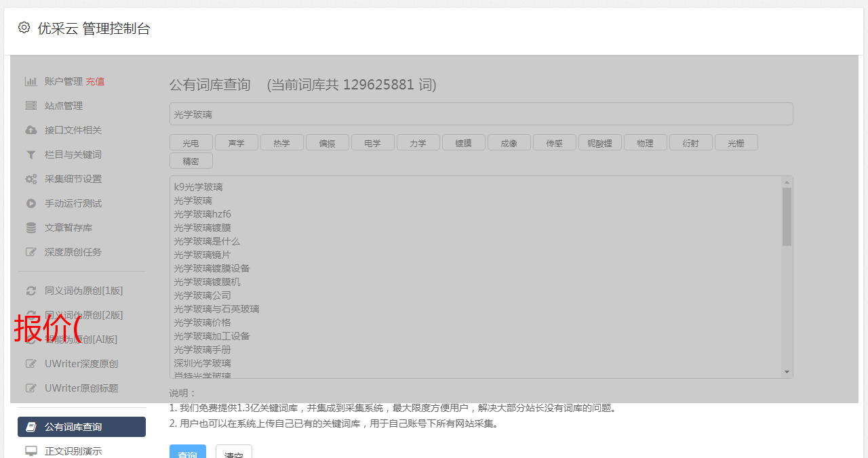Screen dimensions: 868x458
Task: Click the 声学 tag button
Action: [236, 142]
